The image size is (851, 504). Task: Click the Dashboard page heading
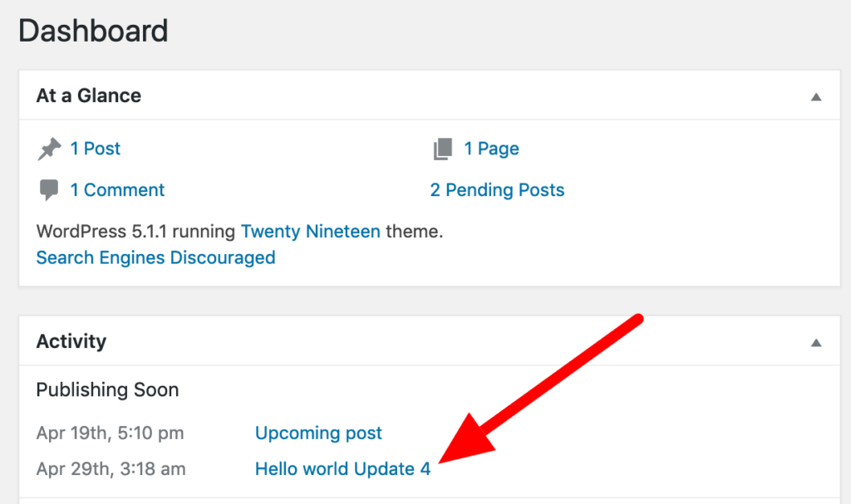93,32
